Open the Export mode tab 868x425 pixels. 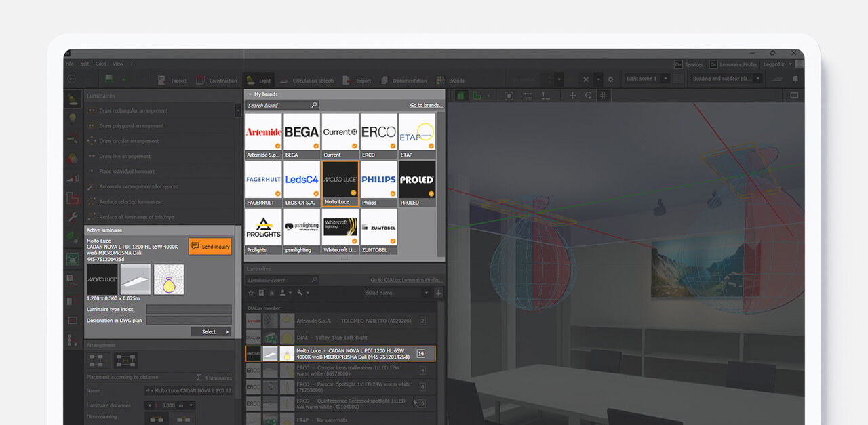coord(357,80)
